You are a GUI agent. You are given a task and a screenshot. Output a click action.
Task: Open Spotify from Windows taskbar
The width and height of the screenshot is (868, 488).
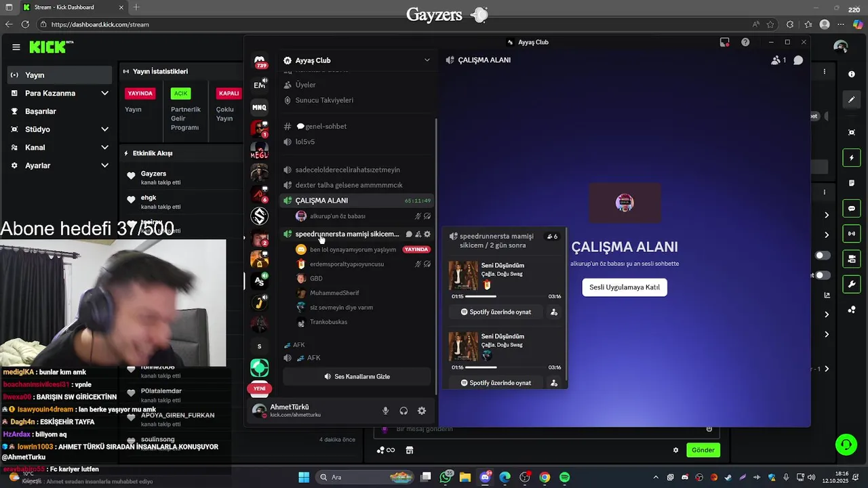pyautogui.click(x=564, y=477)
